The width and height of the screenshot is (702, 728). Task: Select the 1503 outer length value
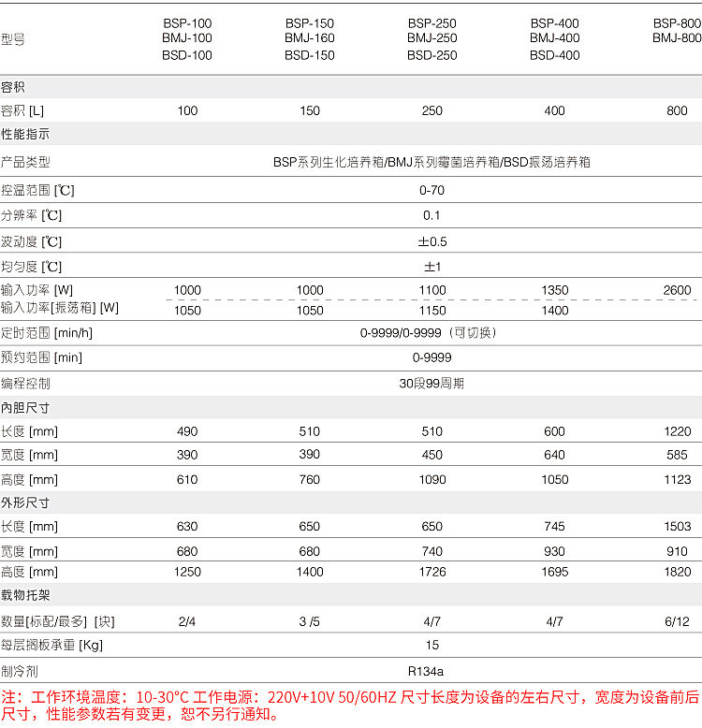[677, 526]
